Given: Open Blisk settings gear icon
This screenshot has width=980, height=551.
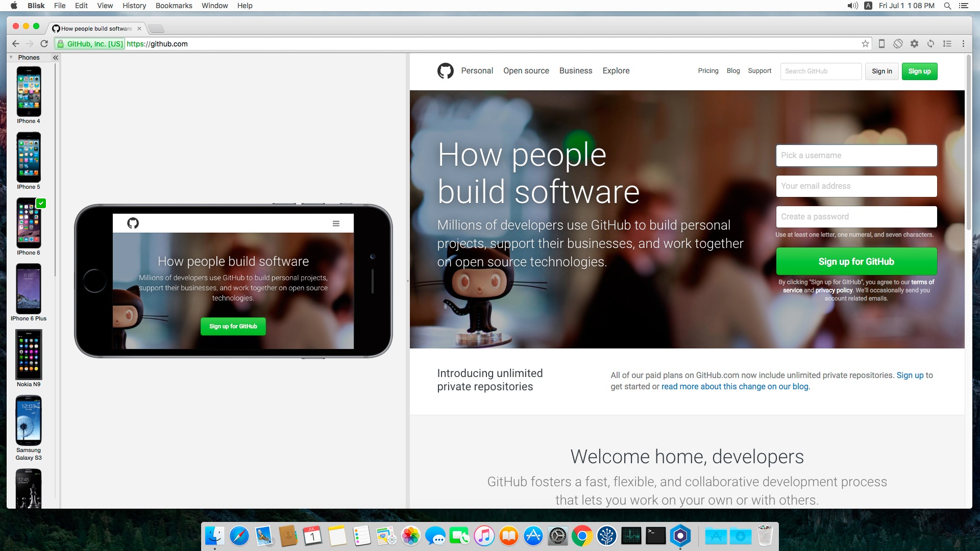Looking at the screenshot, I should [914, 44].
